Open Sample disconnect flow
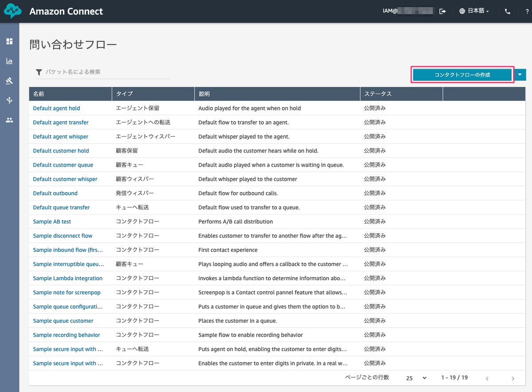 [x=63, y=236]
